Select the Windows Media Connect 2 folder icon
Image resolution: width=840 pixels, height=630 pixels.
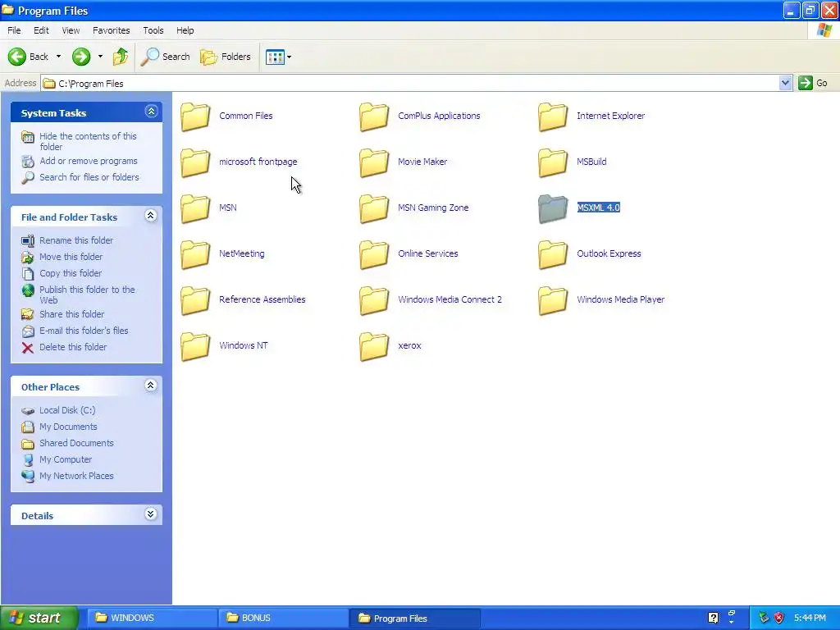coord(374,300)
